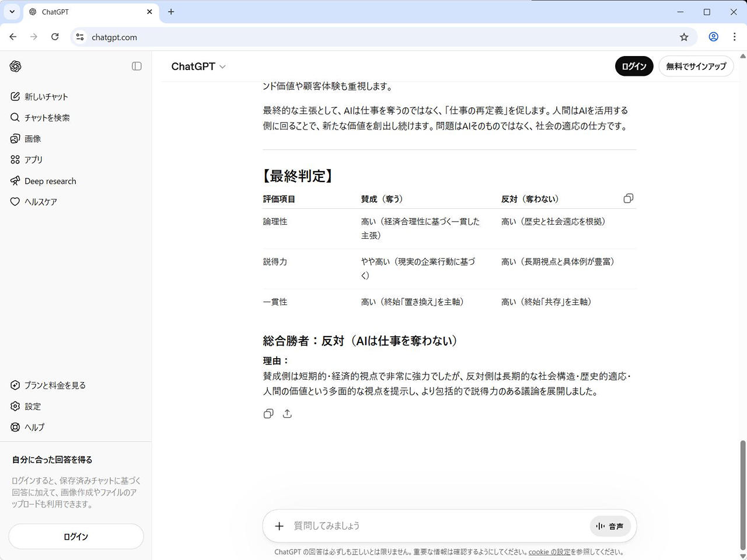Open the tab search dropdown in Chrome
This screenshot has height=560, width=747.
[x=12, y=12]
